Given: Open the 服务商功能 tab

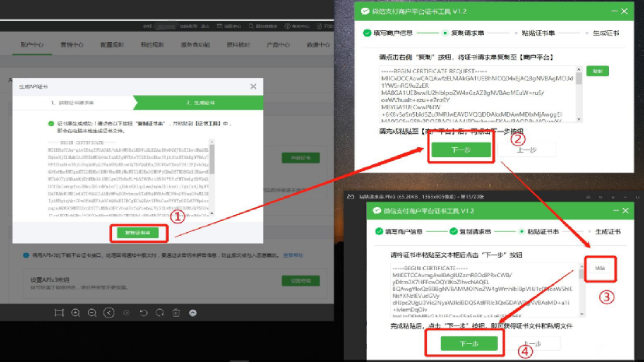Looking at the screenshot, I should (x=195, y=45).
